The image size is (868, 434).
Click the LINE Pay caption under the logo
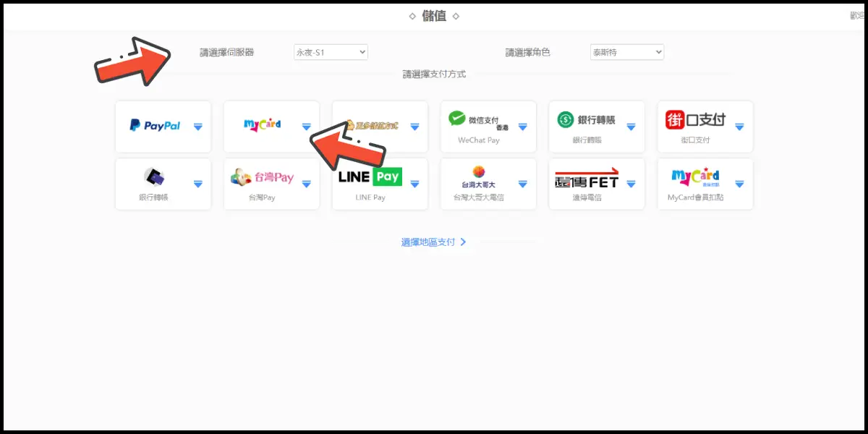(370, 197)
